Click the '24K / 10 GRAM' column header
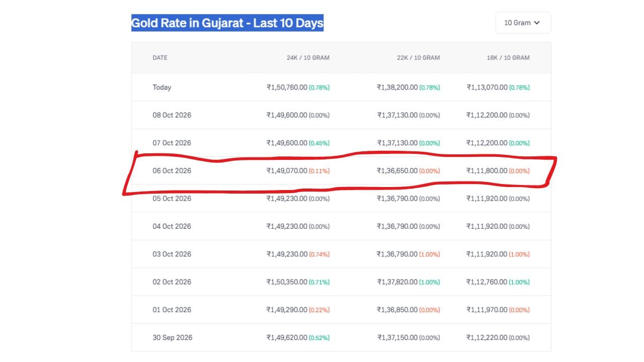 coord(308,58)
